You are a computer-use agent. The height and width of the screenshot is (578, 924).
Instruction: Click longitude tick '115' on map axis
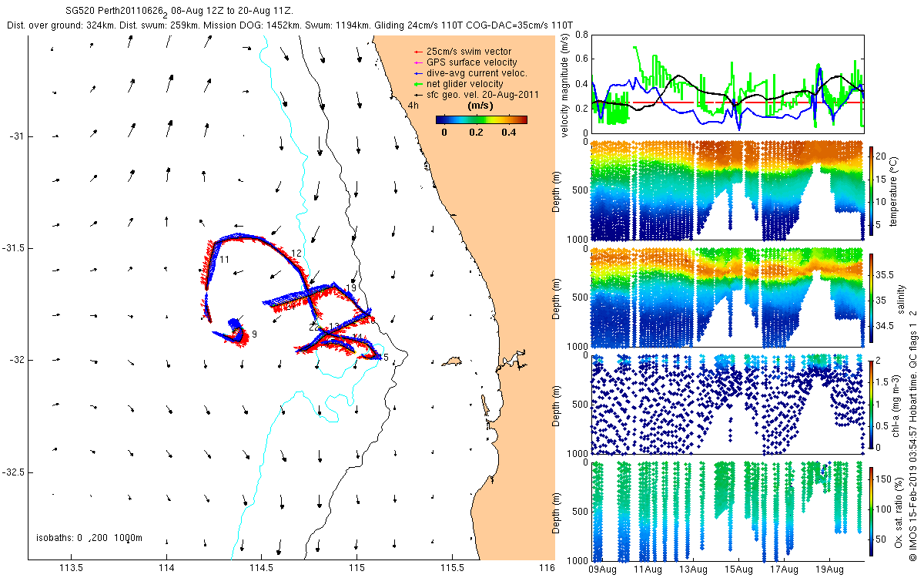click(357, 569)
